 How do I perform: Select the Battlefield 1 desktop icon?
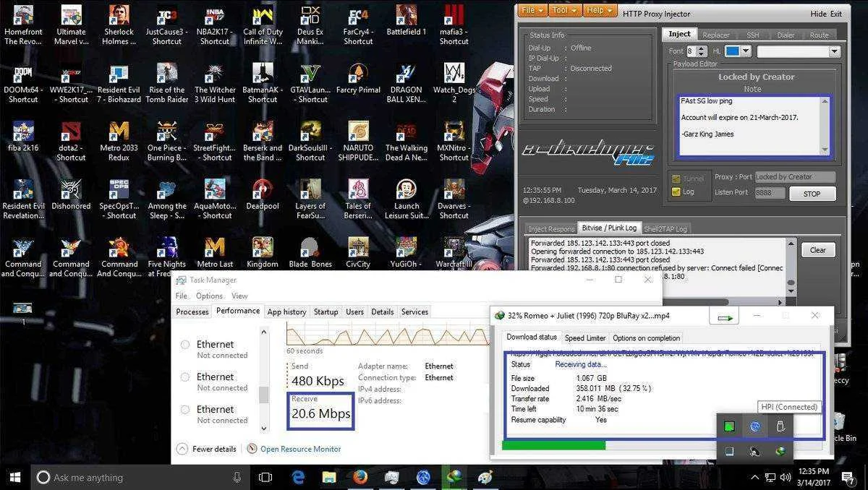[406, 21]
